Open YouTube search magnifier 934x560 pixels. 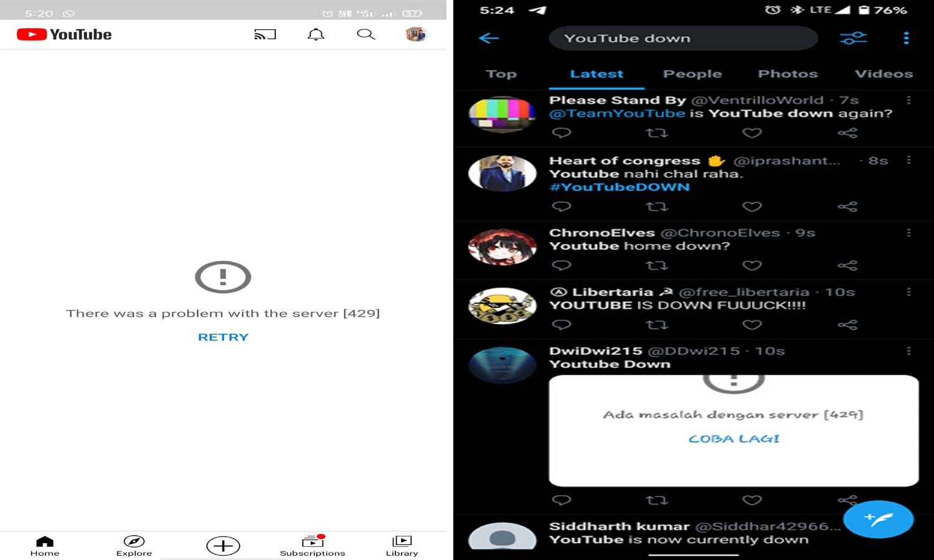coord(366,34)
